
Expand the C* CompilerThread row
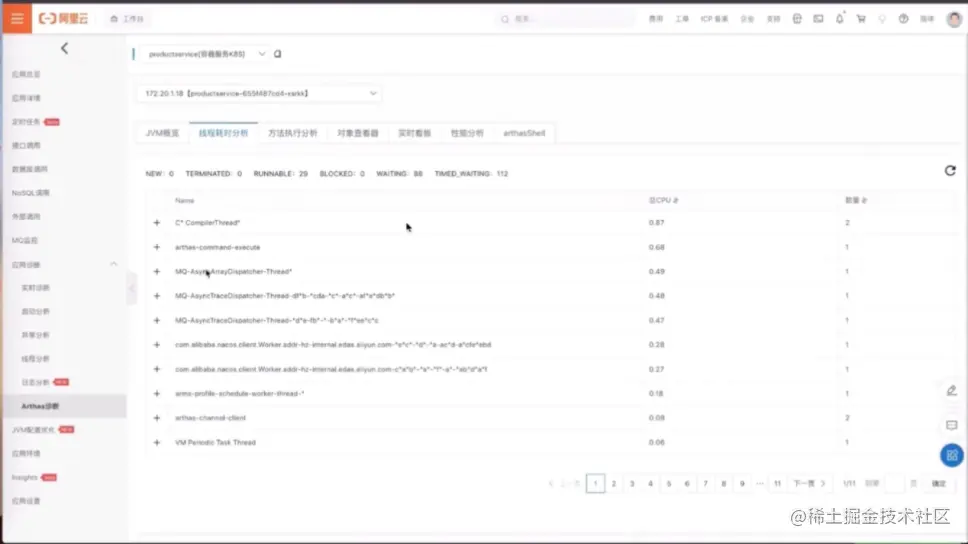click(157, 223)
